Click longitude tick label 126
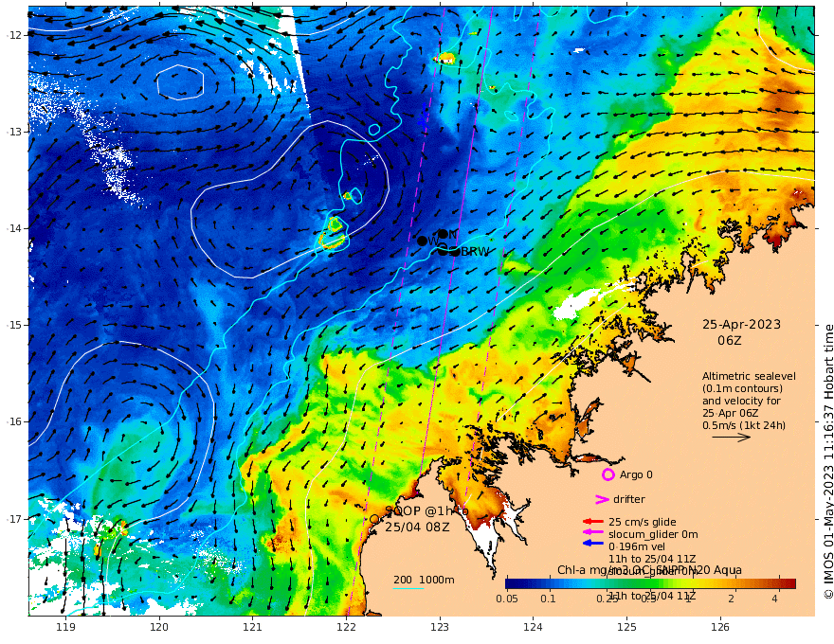Image resolution: width=834 pixels, height=644 pixels. tap(720, 627)
